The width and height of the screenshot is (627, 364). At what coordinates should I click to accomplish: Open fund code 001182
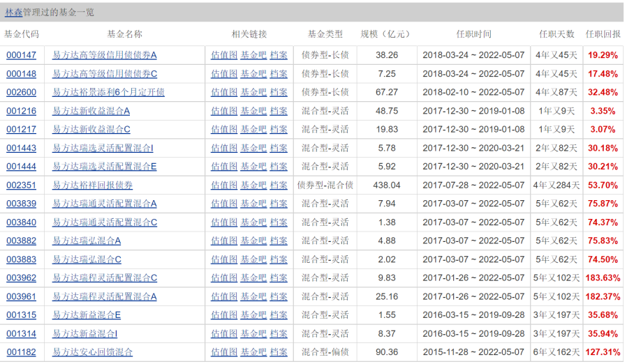[21, 352]
